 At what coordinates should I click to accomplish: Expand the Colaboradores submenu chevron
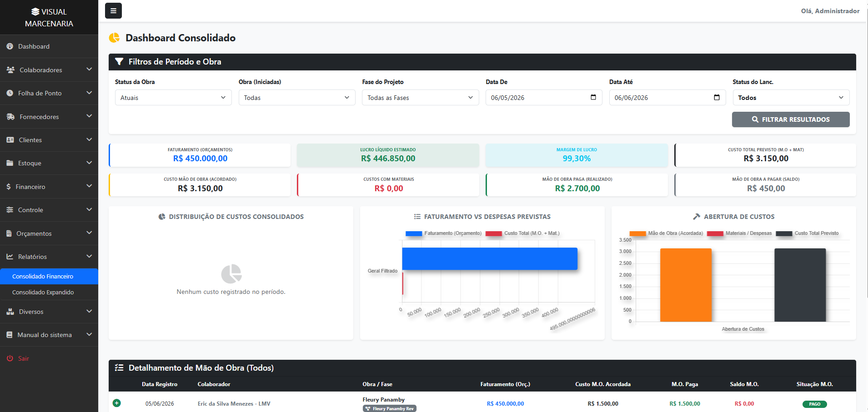click(89, 69)
